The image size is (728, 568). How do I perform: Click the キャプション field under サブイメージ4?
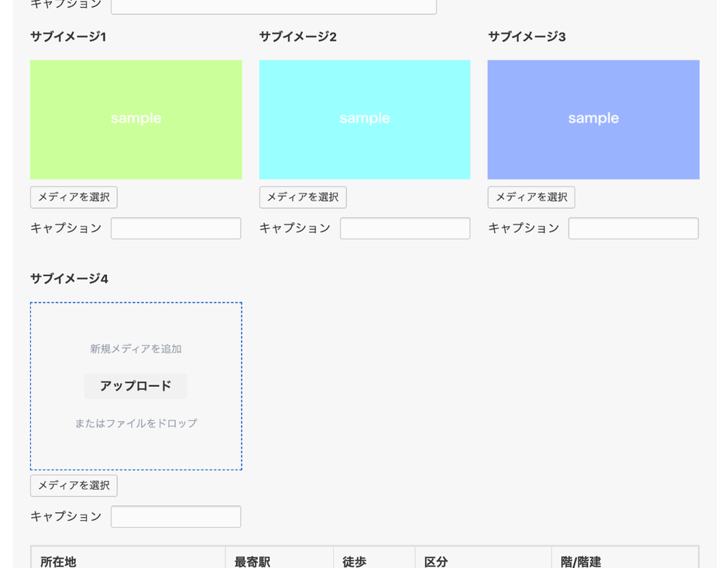point(175,516)
